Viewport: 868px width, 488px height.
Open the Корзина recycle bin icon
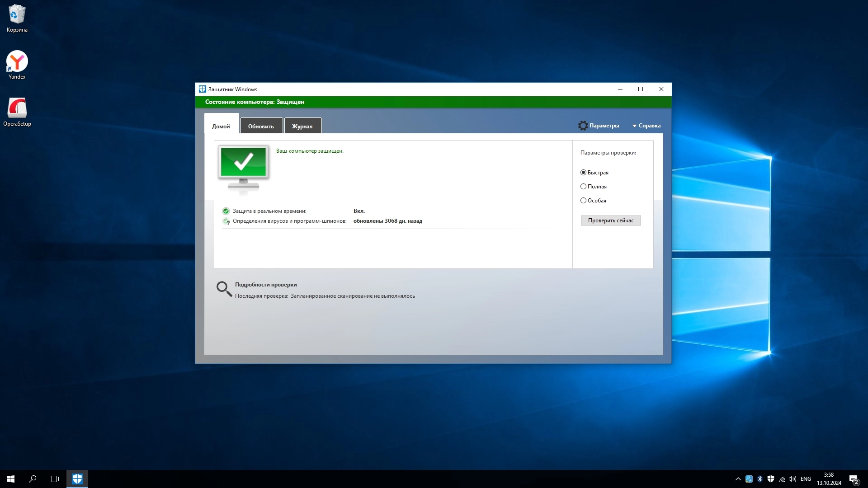17,15
